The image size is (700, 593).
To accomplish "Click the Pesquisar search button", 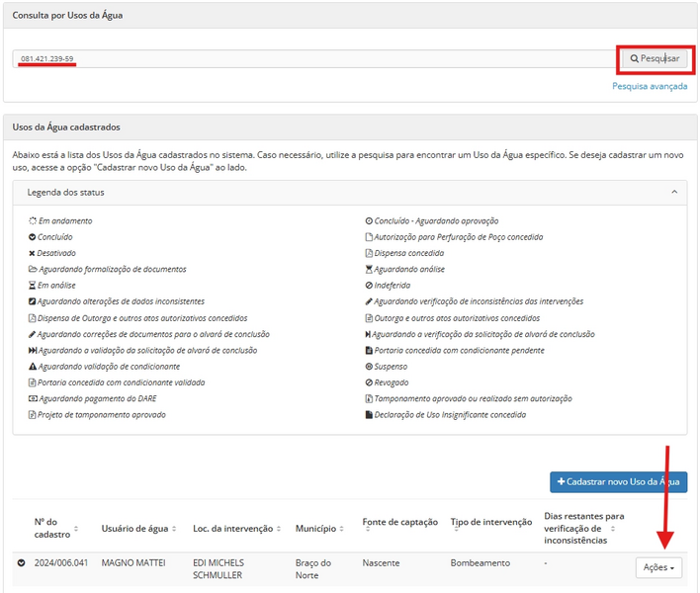I will [655, 59].
